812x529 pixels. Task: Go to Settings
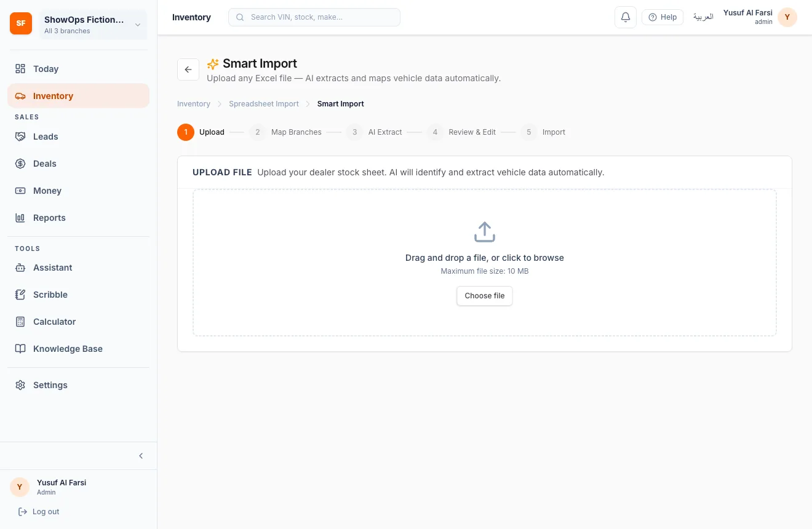[x=78, y=385]
